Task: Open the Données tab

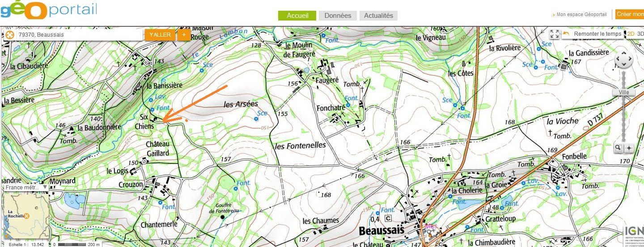Action: [x=338, y=16]
